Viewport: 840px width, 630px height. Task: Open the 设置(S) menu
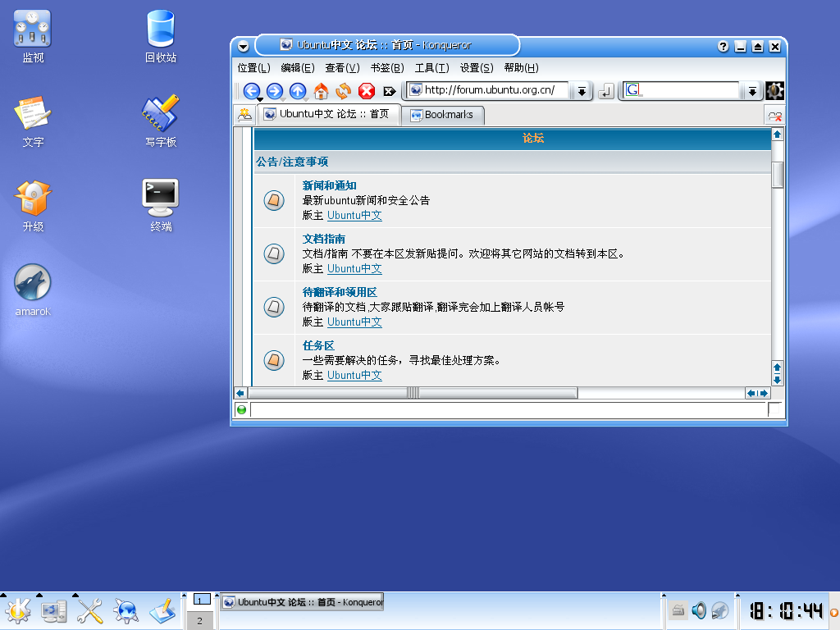(477, 68)
